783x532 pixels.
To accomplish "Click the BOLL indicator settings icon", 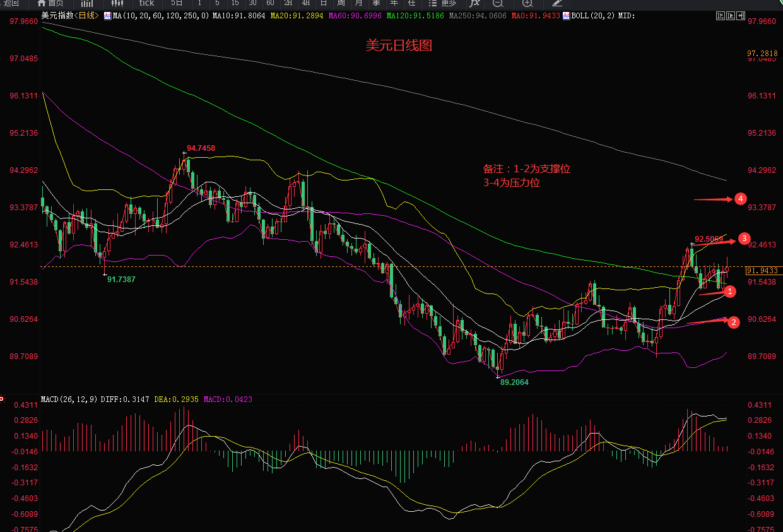I will [x=565, y=15].
